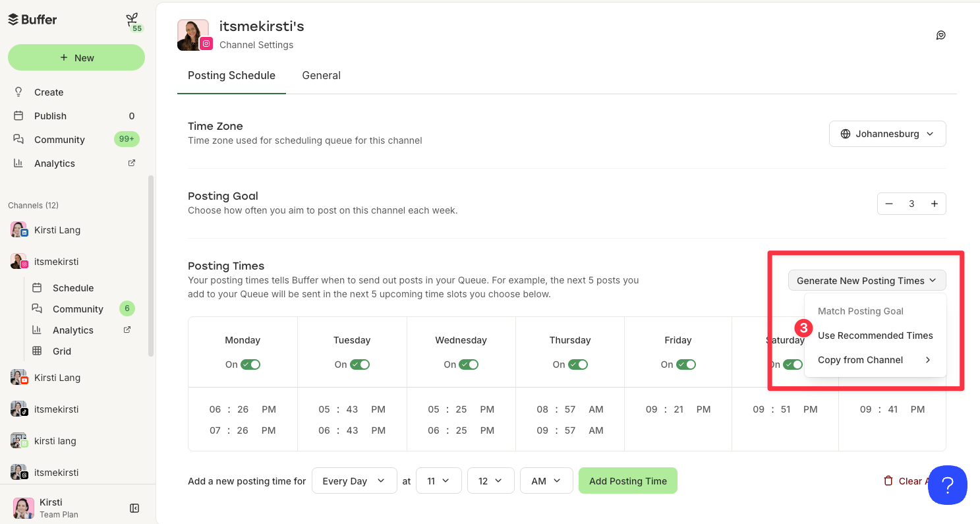The width and height of the screenshot is (980, 524).
Task: Turn off the Friday schedule toggle
Action: 685,364
